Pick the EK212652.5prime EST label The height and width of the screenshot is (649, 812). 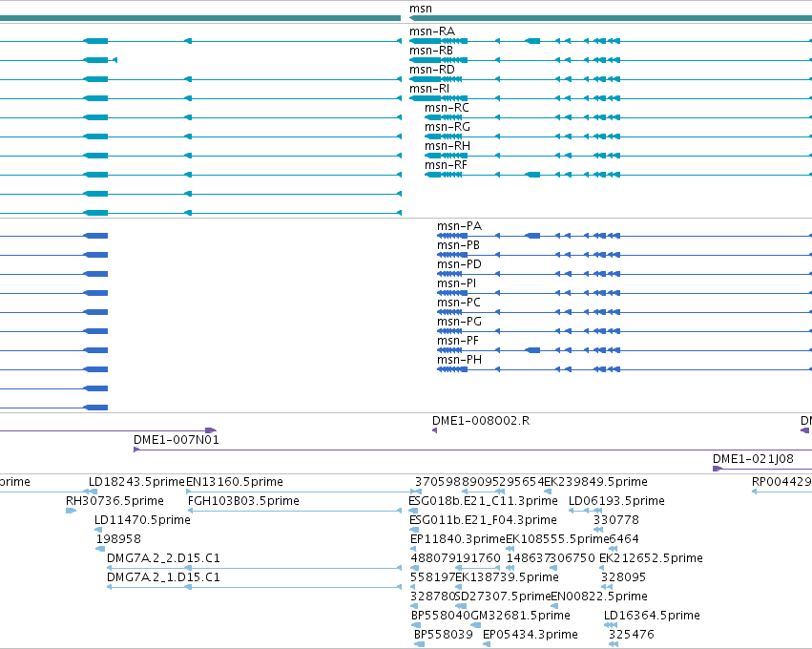[651, 559]
